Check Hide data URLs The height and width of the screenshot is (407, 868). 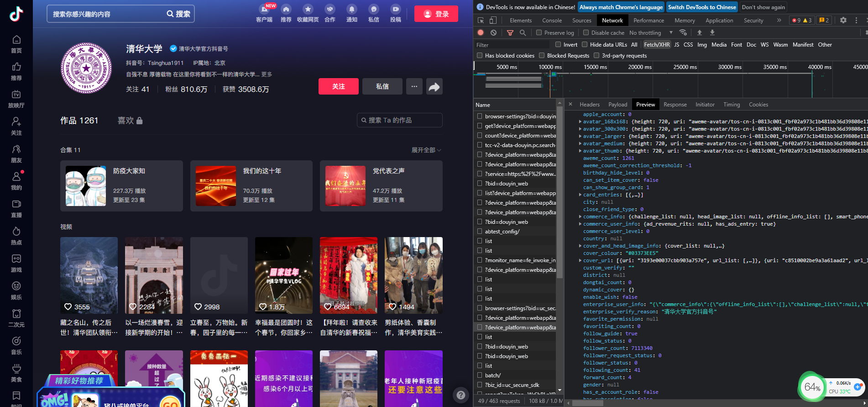(x=585, y=44)
